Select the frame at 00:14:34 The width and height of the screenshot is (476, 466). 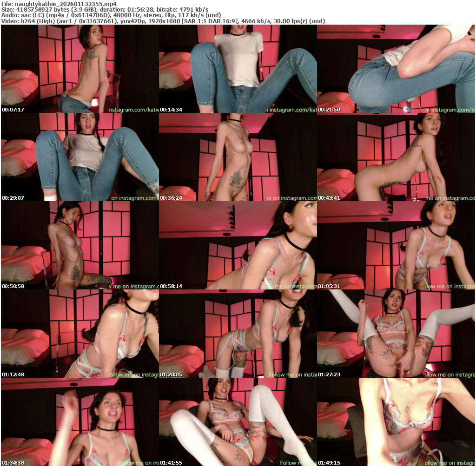(x=238, y=69)
